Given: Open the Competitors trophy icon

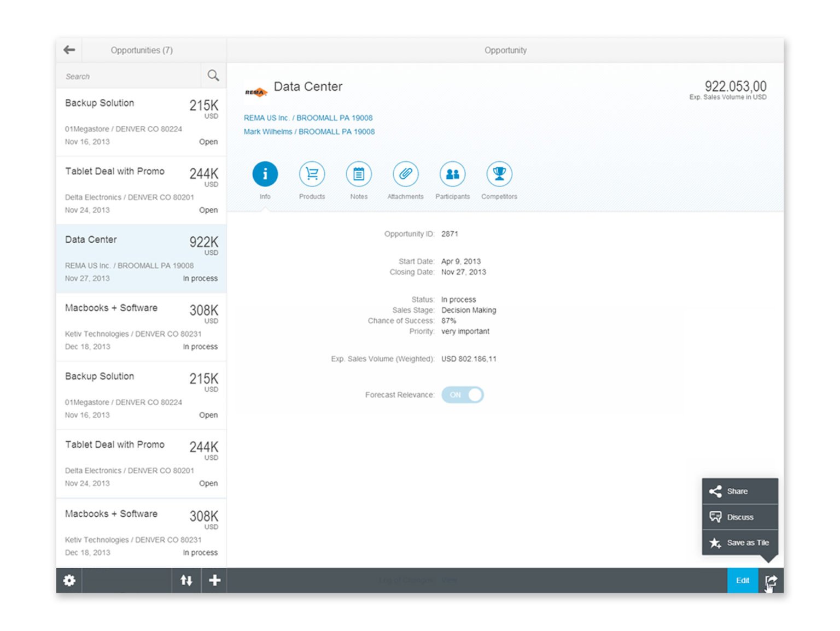Looking at the screenshot, I should 499,174.
